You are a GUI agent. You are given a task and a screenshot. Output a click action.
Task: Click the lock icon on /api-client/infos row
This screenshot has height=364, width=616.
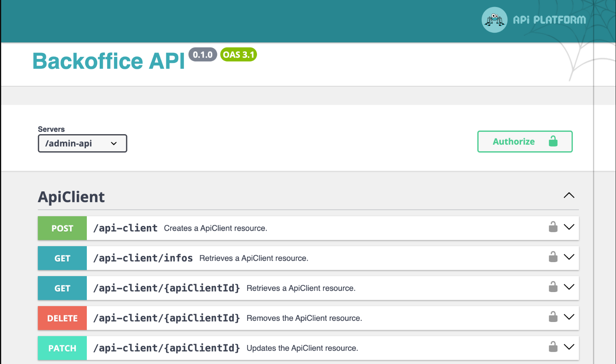click(553, 257)
